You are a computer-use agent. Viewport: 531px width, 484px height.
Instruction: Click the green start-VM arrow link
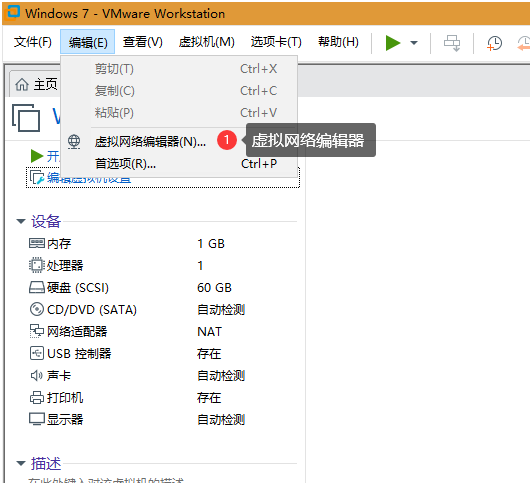click(37, 156)
